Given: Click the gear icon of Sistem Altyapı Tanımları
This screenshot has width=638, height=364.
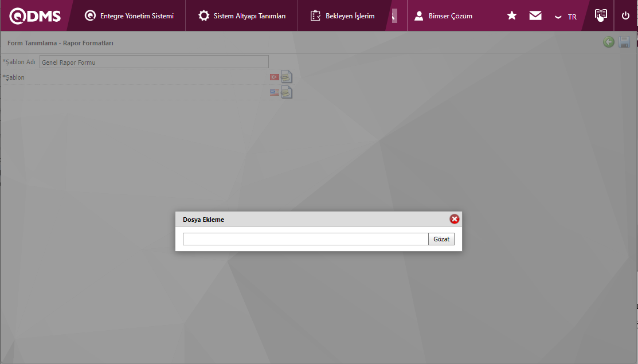Looking at the screenshot, I should point(204,16).
